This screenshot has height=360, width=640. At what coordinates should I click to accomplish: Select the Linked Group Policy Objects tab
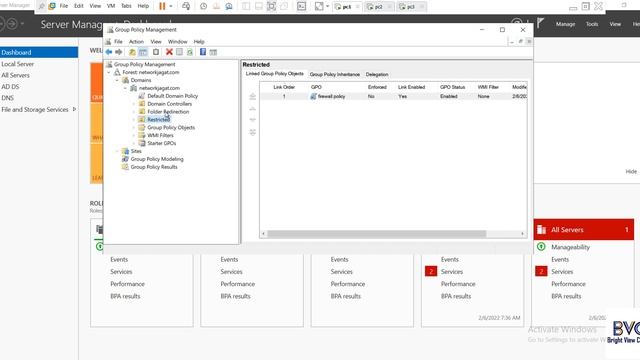coord(275,74)
